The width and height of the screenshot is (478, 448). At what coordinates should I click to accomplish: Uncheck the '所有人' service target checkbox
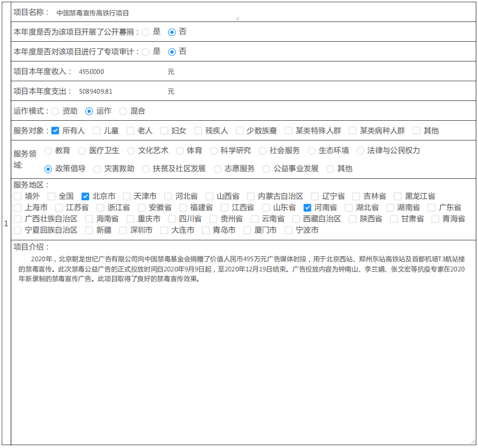(55, 131)
